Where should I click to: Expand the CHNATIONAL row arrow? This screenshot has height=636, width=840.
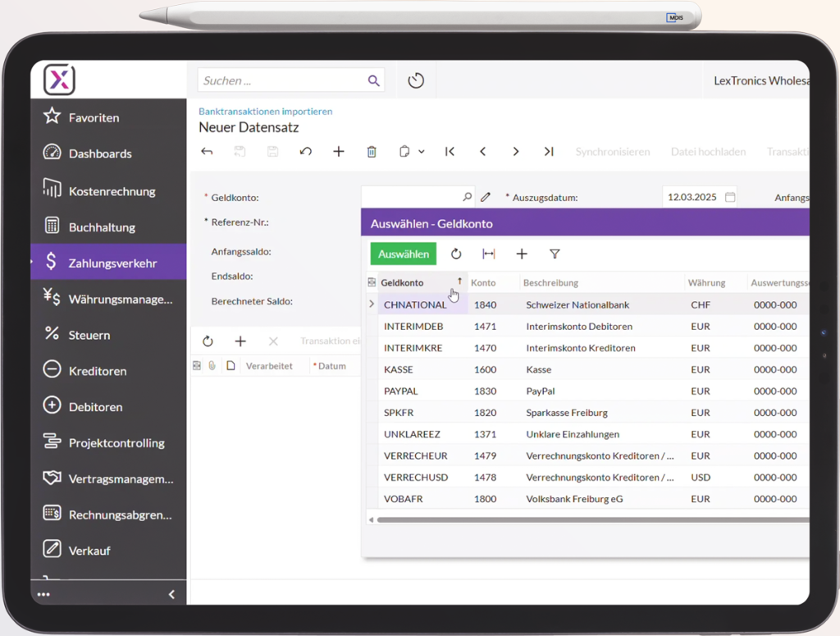point(372,304)
